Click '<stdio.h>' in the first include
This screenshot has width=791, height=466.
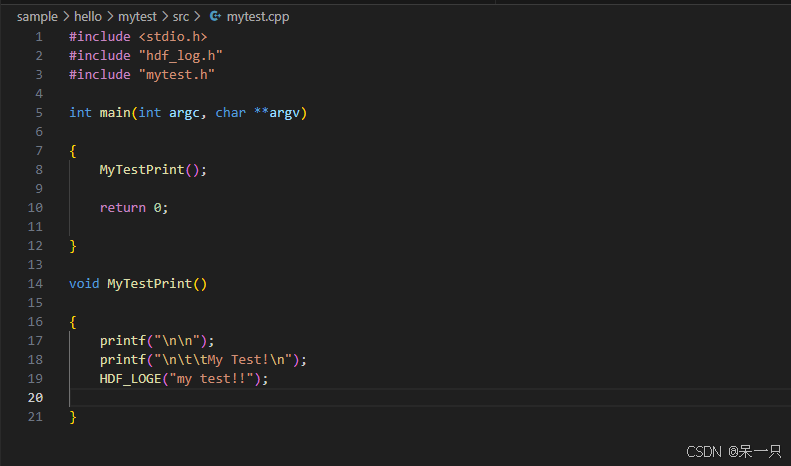point(173,37)
